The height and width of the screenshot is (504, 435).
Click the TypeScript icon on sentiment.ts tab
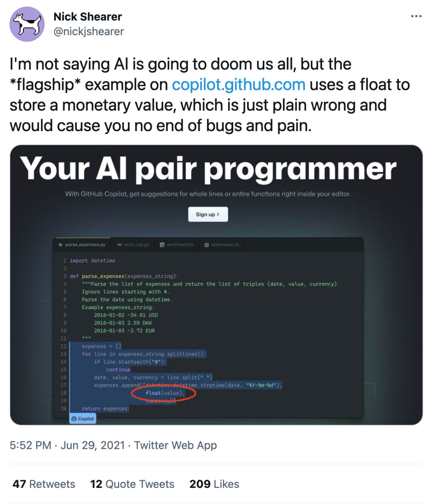162,245
